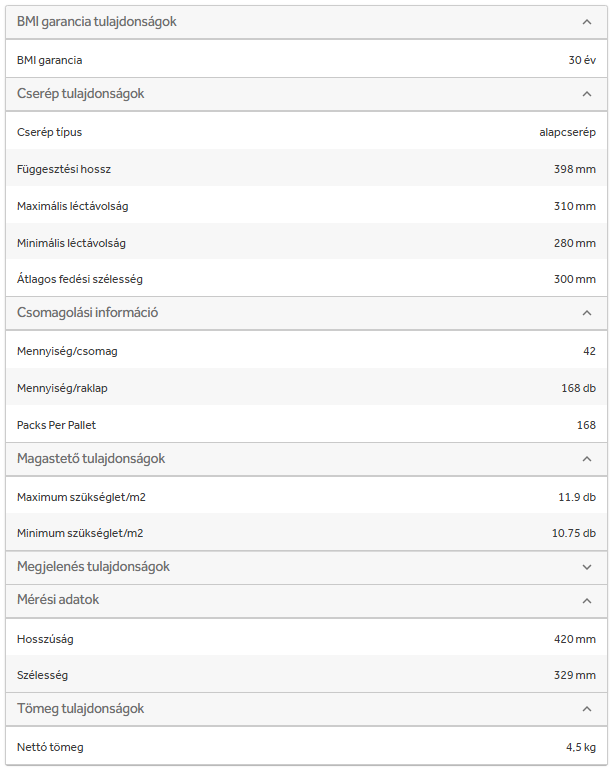The width and height of the screenshot is (613, 770).
Task: Collapse the Mérési adatok section title
Action: 58,600
